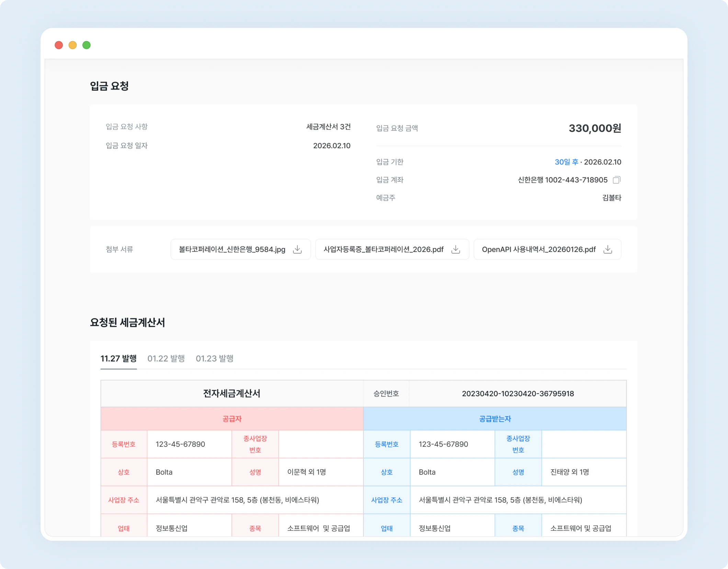Select the 승인번호 approval number value
This screenshot has height=569, width=728.
point(518,393)
